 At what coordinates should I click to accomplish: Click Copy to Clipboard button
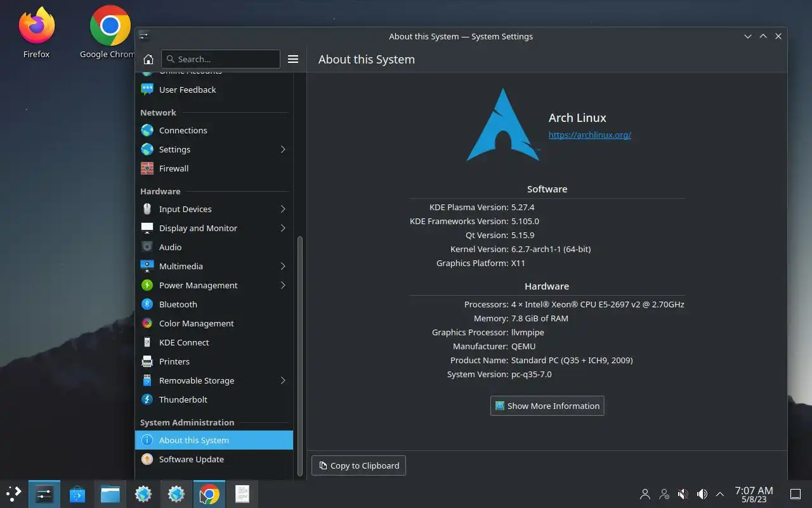click(x=358, y=465)
